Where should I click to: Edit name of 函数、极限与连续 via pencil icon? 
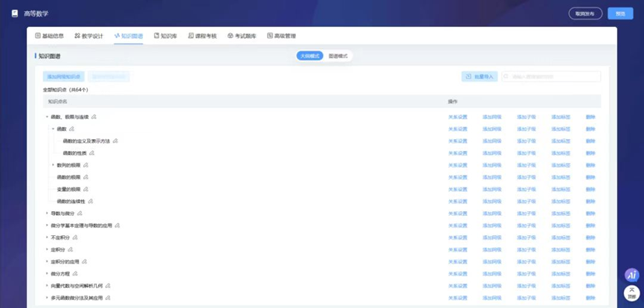pos(94,117)
